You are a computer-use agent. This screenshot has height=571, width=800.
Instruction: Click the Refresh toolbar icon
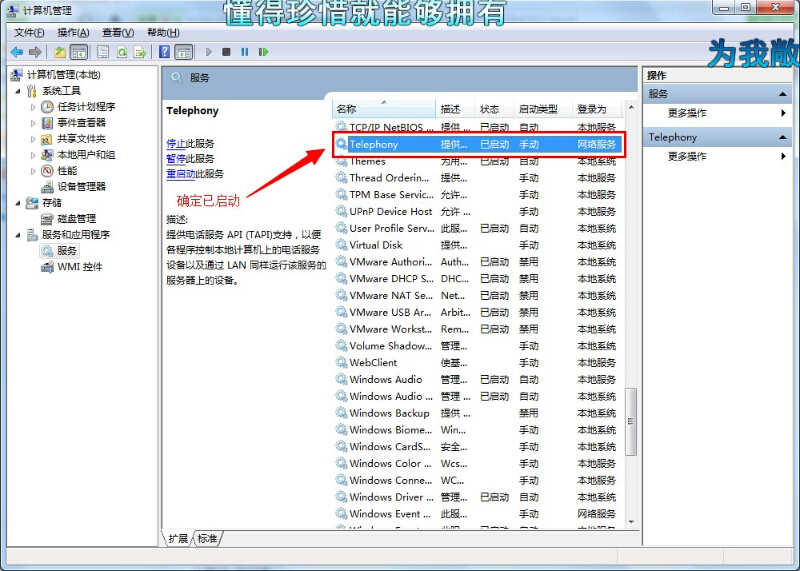pos(123,52)
